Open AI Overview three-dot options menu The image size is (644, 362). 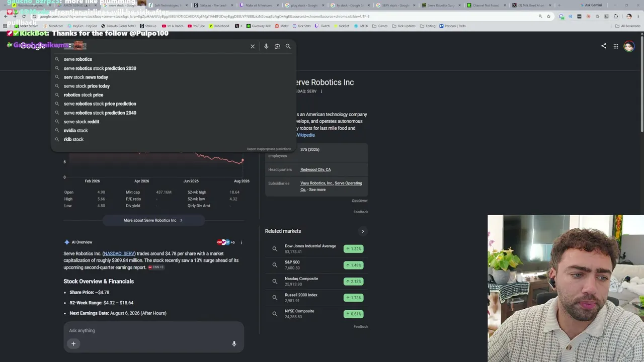[241, 242]
